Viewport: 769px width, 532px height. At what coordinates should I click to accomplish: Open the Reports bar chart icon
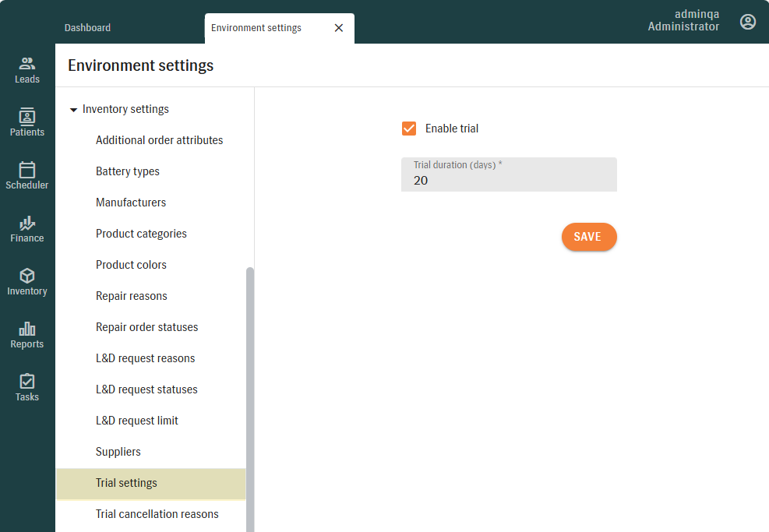click(27, 329)
